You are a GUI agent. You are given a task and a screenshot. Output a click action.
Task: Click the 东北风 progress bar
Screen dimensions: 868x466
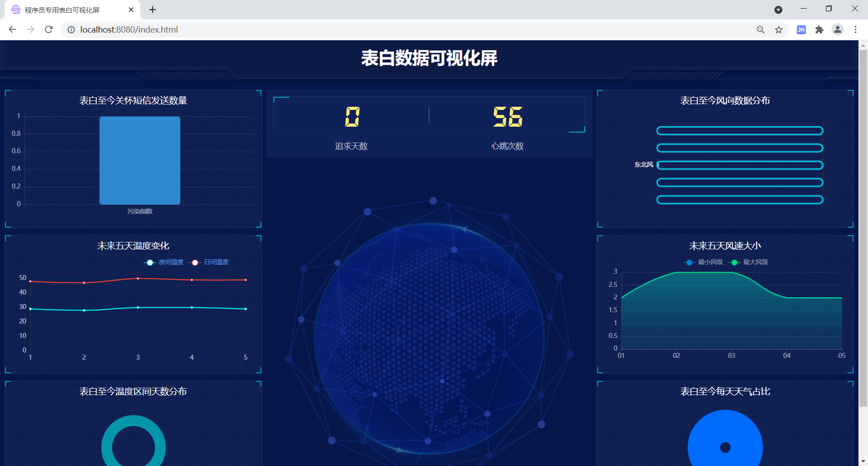(740, 165)
